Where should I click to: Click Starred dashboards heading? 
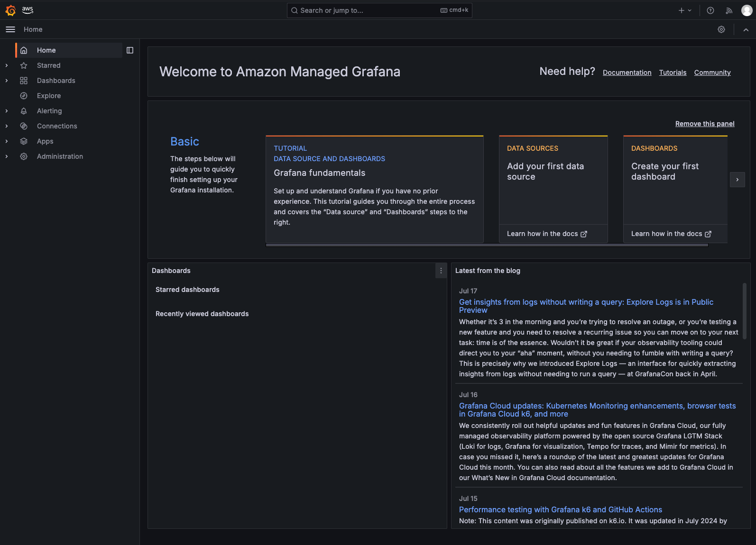click(187, 290)
